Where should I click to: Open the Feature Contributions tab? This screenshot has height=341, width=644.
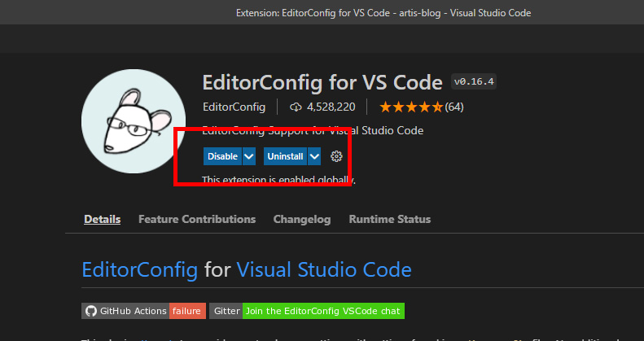point(197,219)
